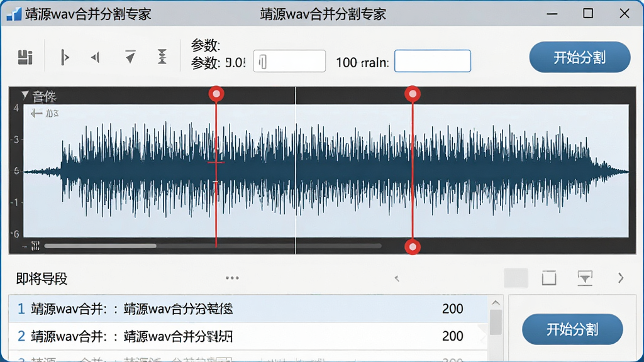Click the right chevron above list
Viewport: 644px width, 362px height.
621,278
